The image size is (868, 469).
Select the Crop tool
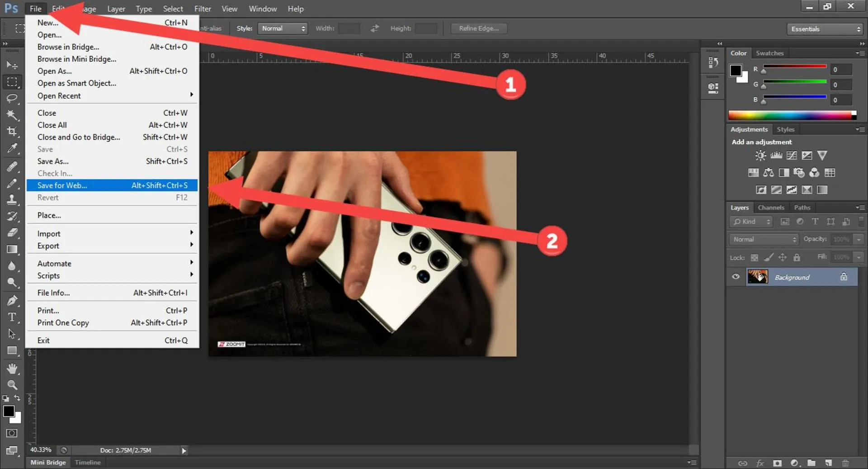(x=12, y=132)
